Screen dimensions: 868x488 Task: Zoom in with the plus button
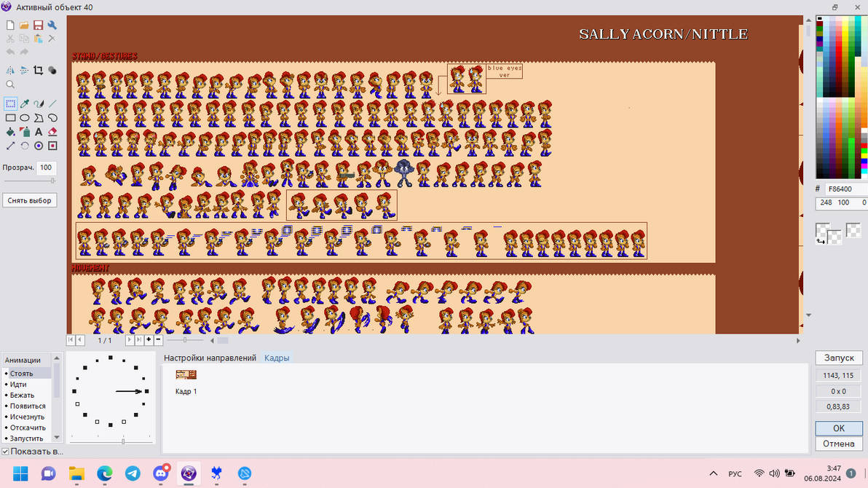point(149,340)
